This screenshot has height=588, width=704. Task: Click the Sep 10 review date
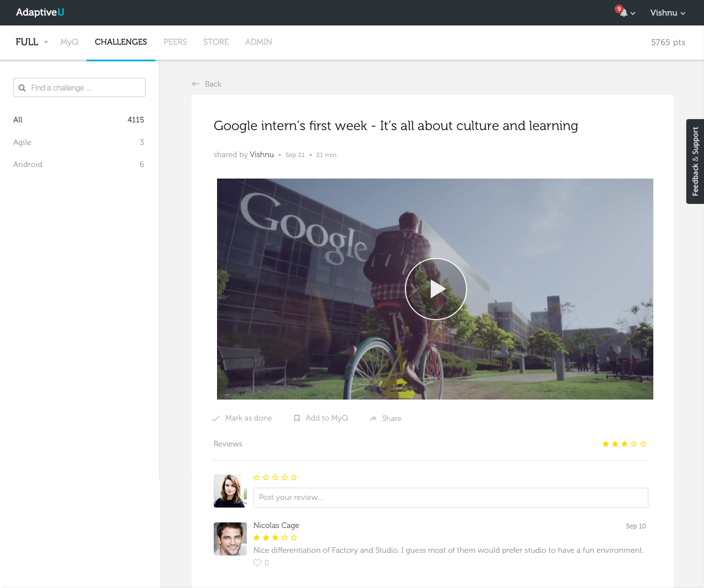[x=636, y=526]
